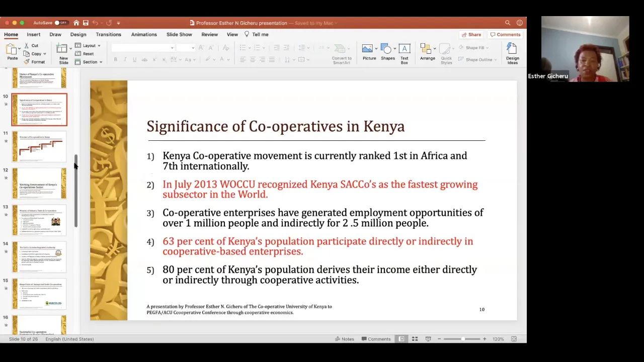Switch to the Transitions tab
Viewport: 644px width, 362px height.
pyautogui.click(x=108, y=35)
